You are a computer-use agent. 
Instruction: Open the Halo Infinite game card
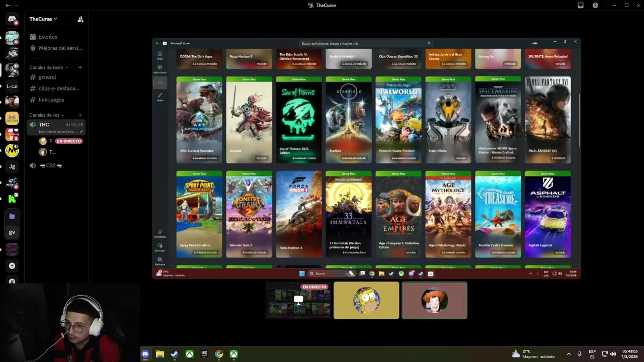click(x=448, y=120)
